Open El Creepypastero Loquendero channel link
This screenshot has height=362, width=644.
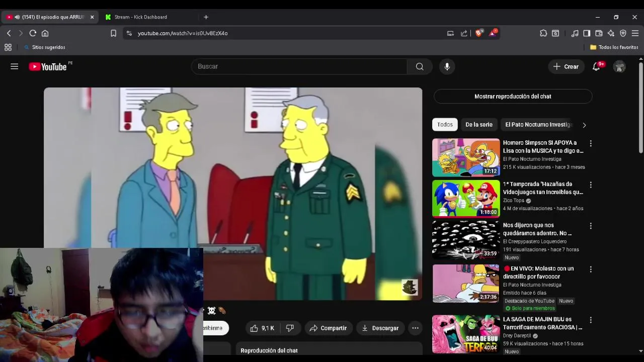[535, 241]
